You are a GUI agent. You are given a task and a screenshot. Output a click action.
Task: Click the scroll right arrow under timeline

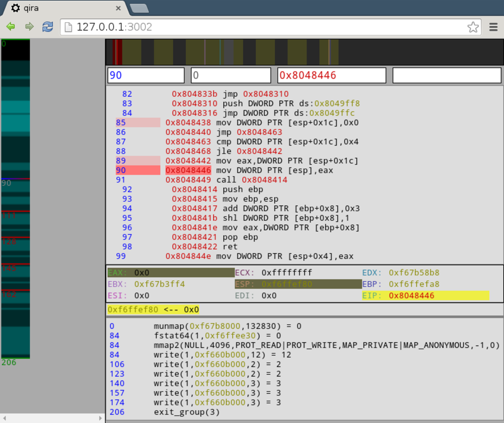(x=100, y=418)
